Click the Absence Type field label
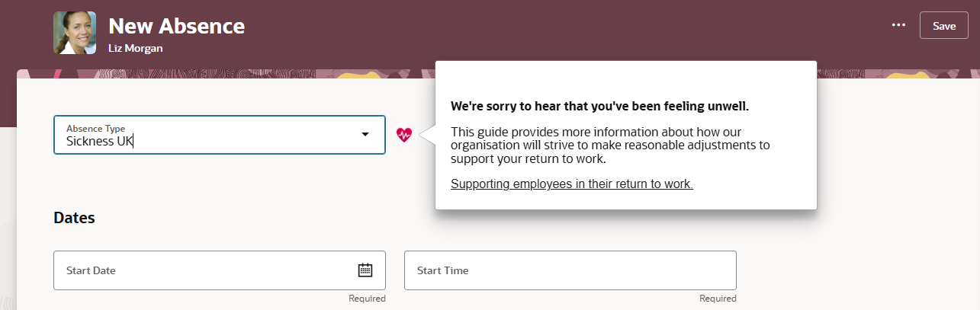This screenshot has height=310, width=980. (95, 128)
